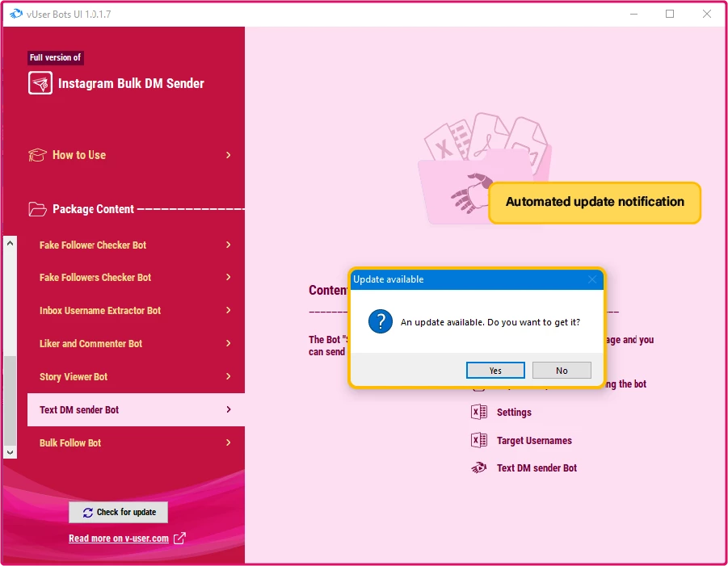The width and height of the screenshot is (728, 566).
Task: Click the graduation cap icon beside How to Use
Action: tap(37, 155)
